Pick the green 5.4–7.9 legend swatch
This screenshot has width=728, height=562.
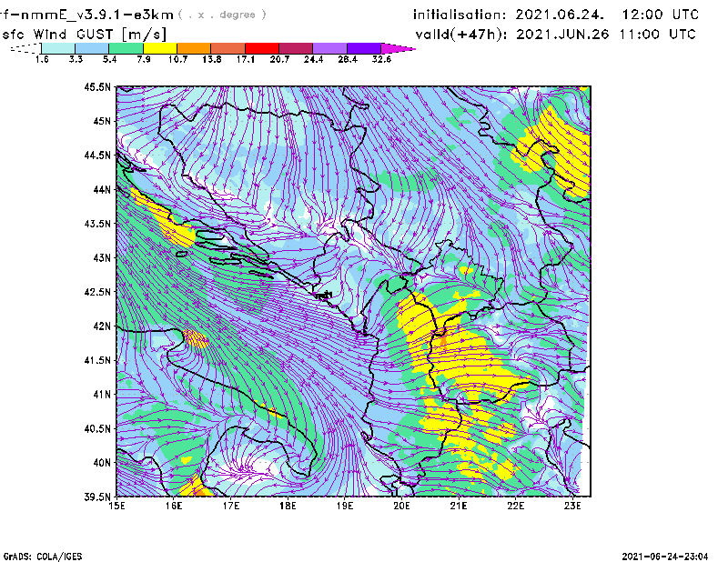126,48
